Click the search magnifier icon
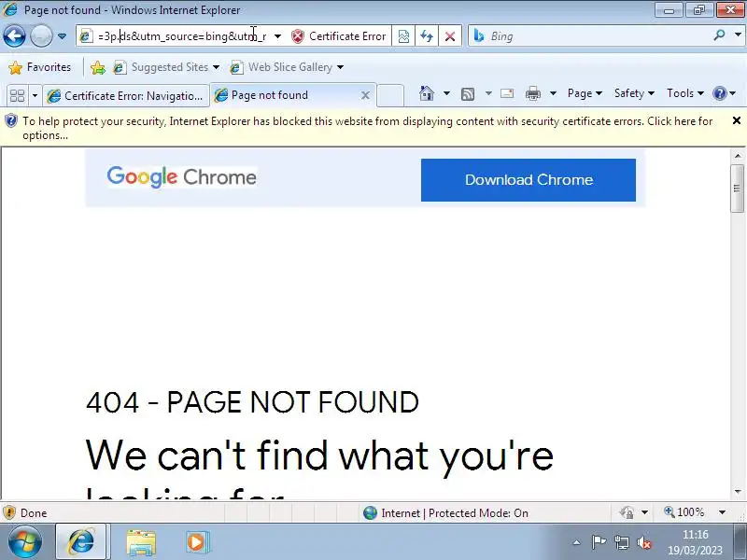Screen dimensions: 747x560 coord(719,35)
